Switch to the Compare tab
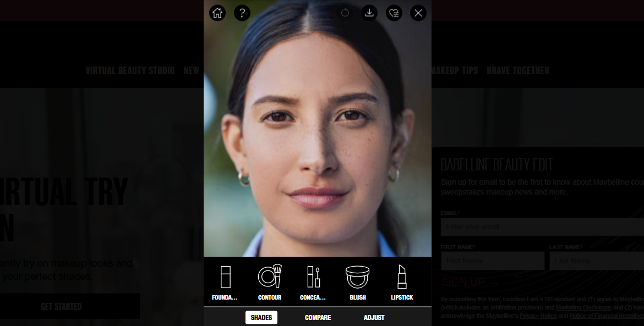644x326 pixels. (x=318, y=317)
